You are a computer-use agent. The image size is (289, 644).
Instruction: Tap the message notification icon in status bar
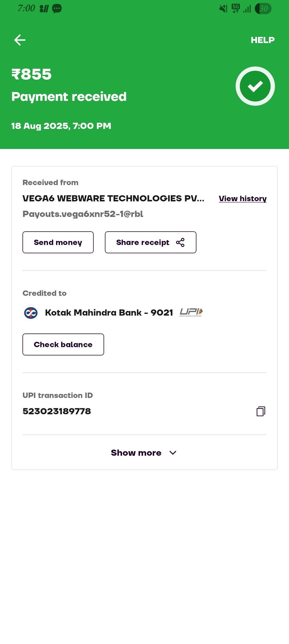[x=57, y=9]
